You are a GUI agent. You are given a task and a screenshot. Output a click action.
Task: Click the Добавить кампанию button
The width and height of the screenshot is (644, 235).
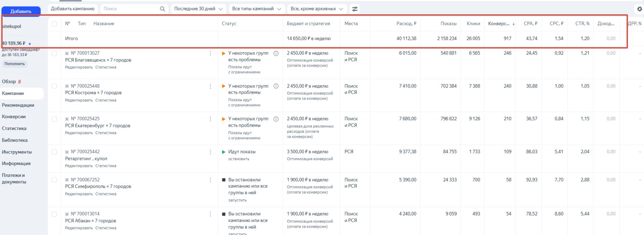pos(73,9)
